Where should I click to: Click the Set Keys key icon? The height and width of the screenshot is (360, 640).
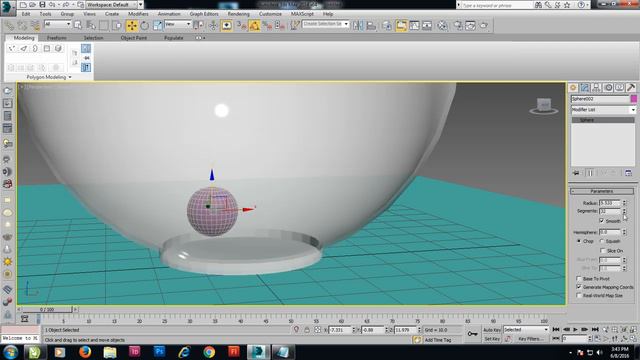pos(472,334)
